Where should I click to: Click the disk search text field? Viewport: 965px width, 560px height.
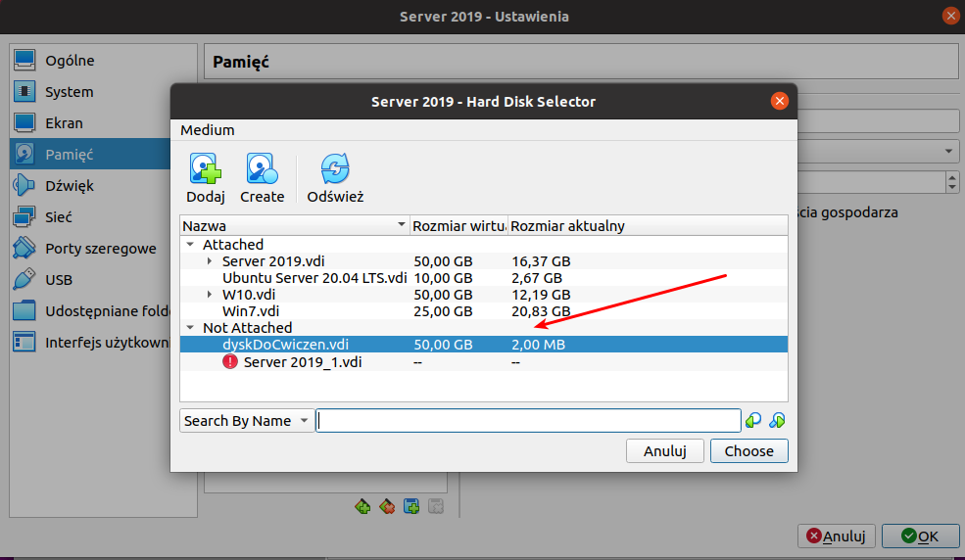pos(529,421)
